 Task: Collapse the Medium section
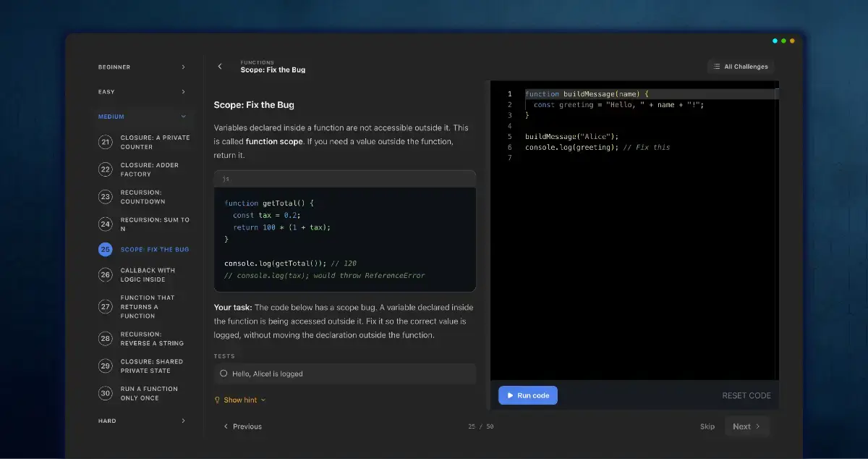(142, 117)
